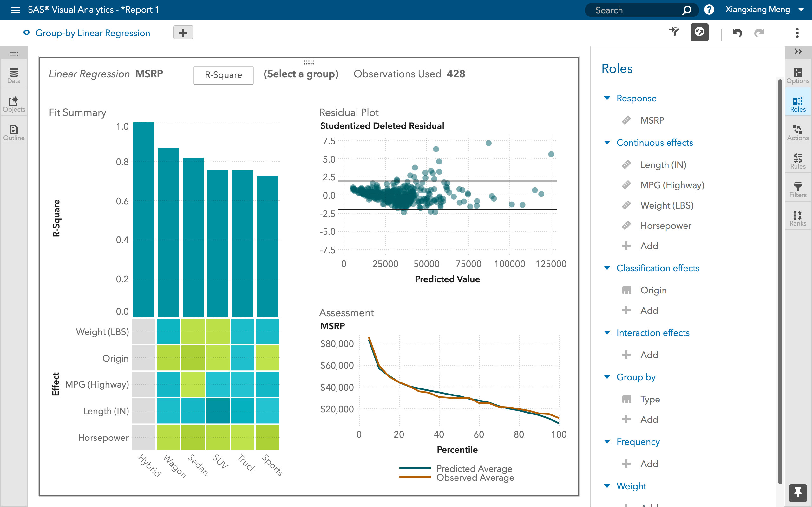The width and height of the screenshot is (812, 507).
Task: Open the Outline pane icon
Action: point(14,132)
